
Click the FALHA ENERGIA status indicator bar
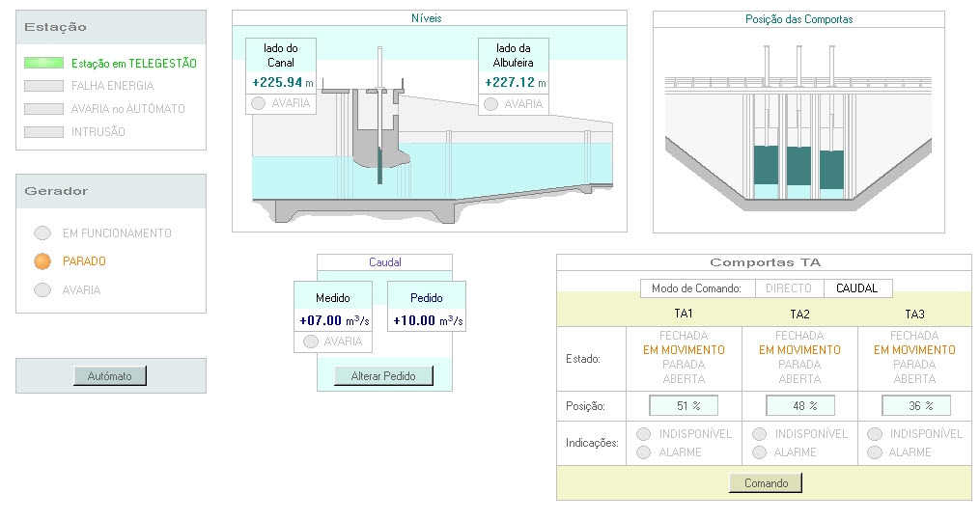tap(43, 86)
